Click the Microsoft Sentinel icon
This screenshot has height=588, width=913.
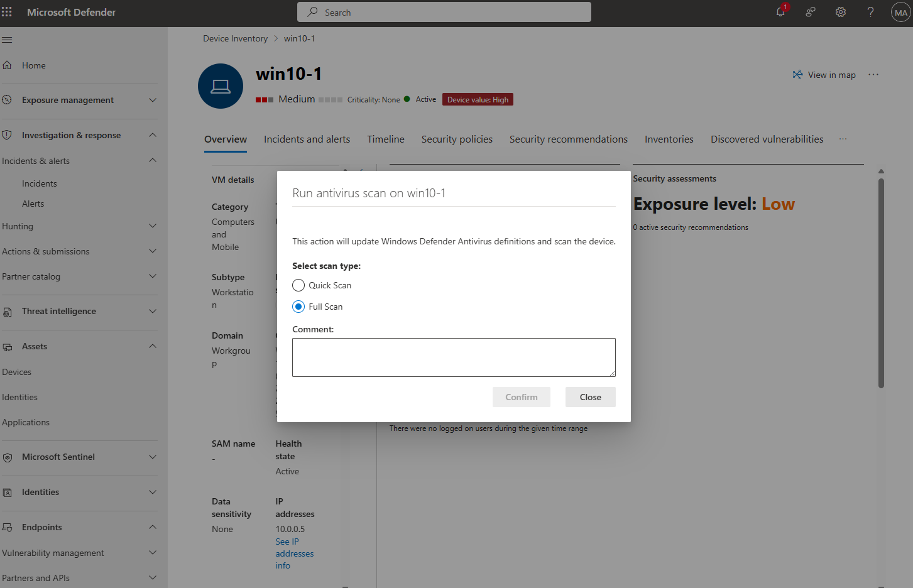[x=8, y=457]
